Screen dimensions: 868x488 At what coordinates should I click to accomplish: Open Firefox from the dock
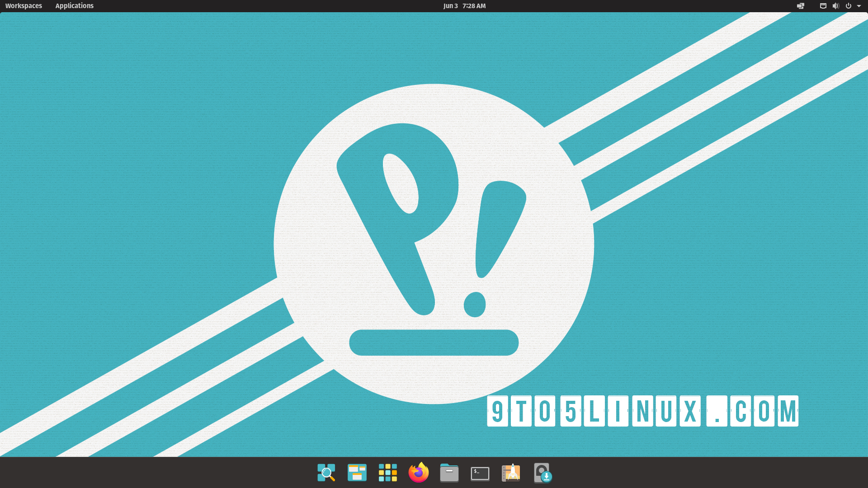(x=418, y=473)
